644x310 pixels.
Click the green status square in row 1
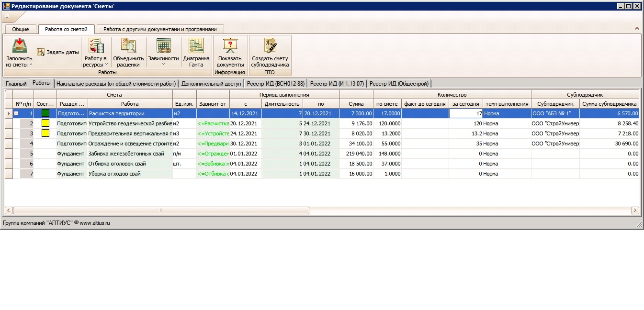45,113
